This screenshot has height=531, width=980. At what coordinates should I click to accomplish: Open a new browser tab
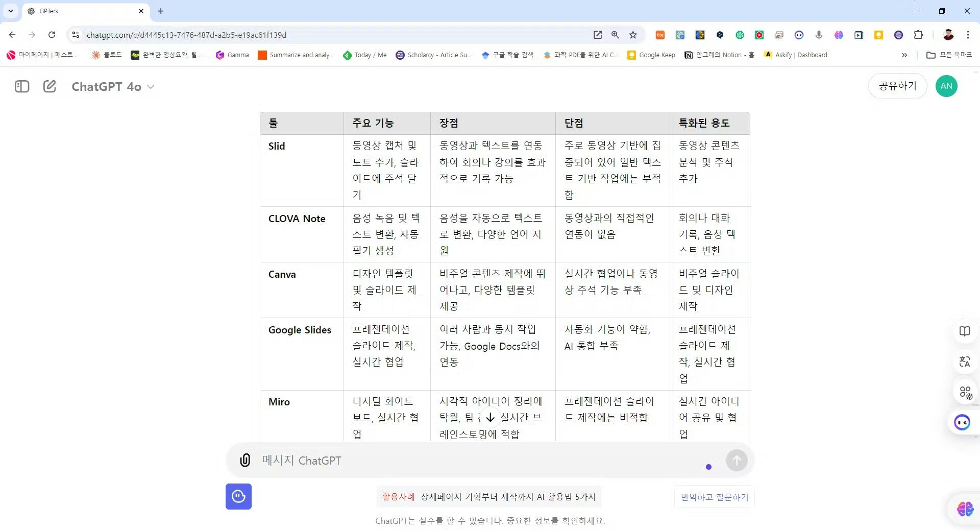[x=161, y=11]
